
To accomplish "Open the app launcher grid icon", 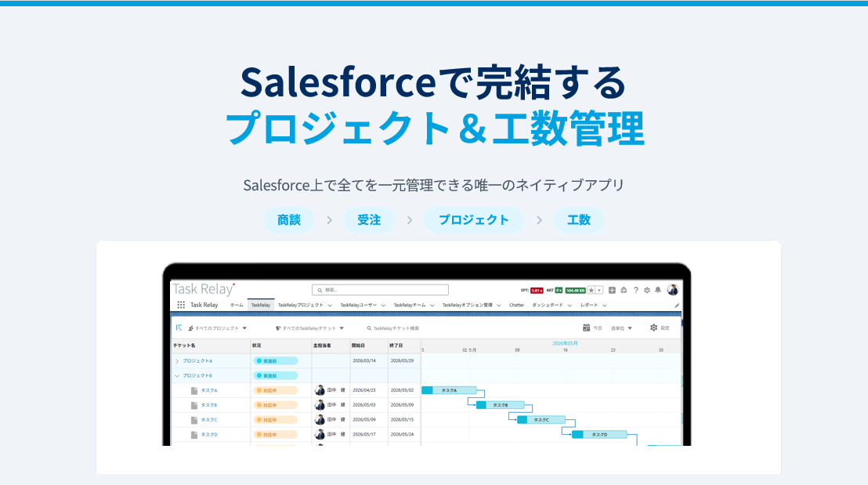I will (x=181, y=305).
